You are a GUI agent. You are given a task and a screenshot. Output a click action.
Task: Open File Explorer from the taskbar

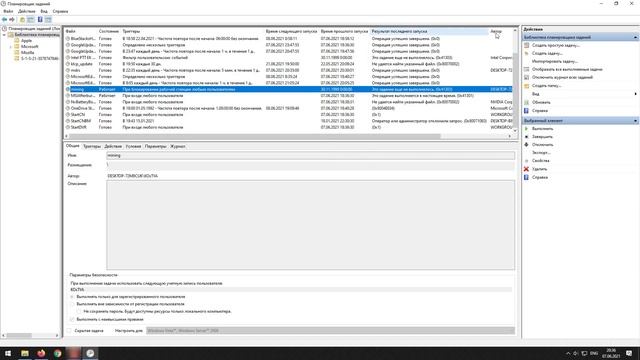click(x=25, y=353)
